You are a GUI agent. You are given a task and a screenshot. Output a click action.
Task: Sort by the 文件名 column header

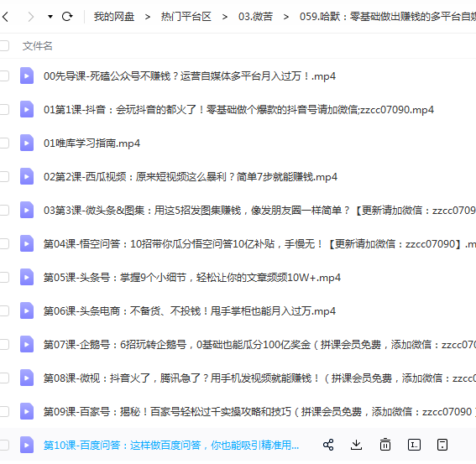click(x=37, y=46)
